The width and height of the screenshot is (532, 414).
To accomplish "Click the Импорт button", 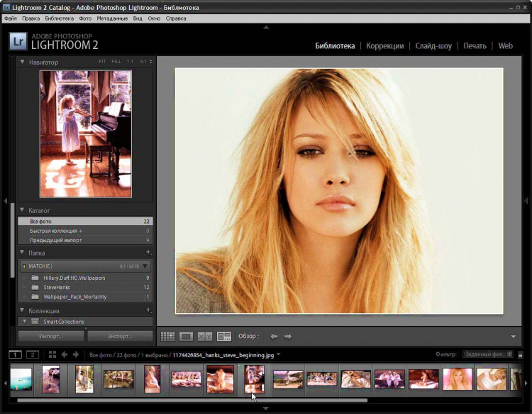I will [50, 336].
